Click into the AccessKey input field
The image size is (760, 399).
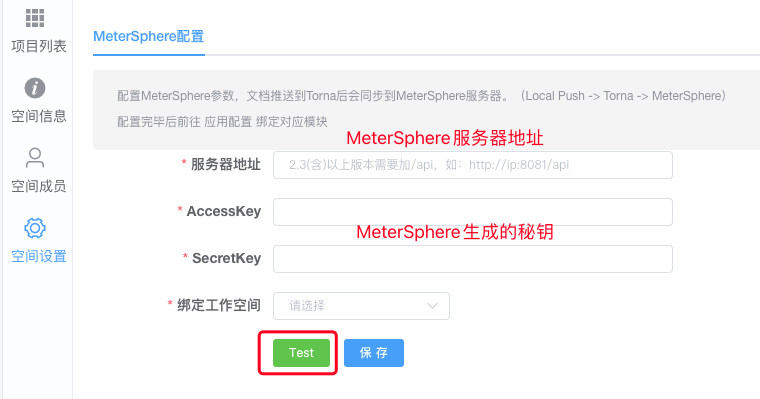pyautogui.click(x=473, y=212)
